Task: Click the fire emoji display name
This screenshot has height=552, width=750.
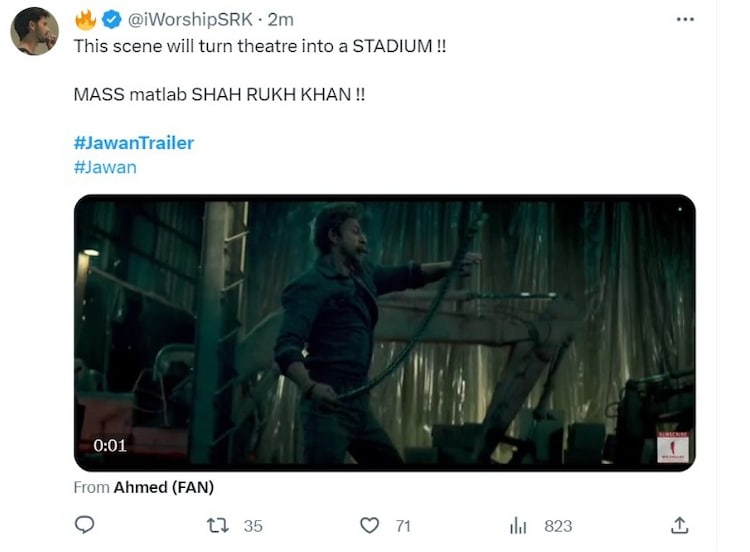Action: click(85, 19)
